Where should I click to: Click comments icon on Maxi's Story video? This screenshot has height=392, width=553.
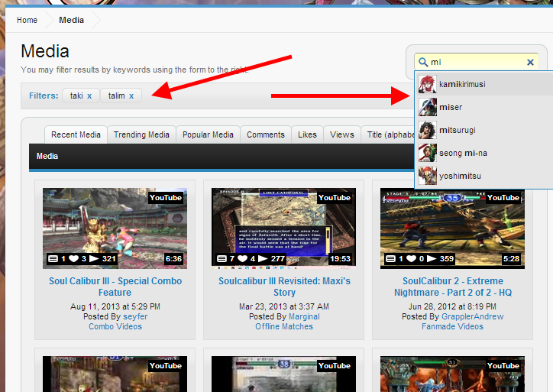coord(222,258)
